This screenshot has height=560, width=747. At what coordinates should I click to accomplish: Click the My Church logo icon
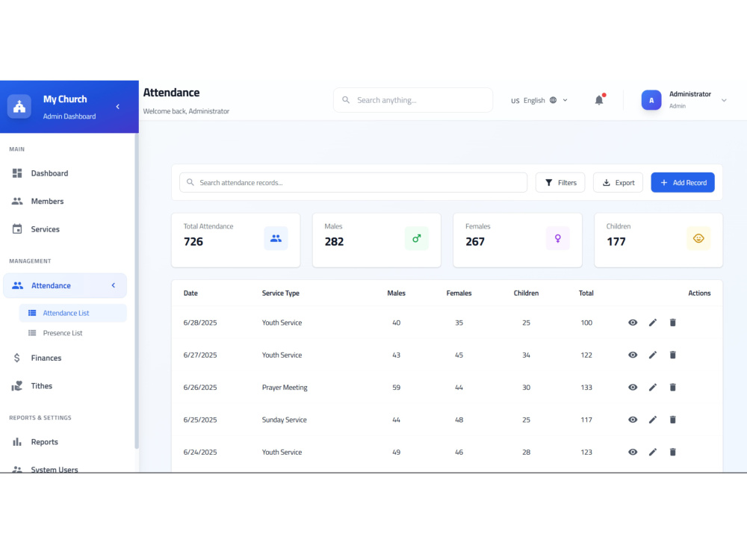click(19, 106)
